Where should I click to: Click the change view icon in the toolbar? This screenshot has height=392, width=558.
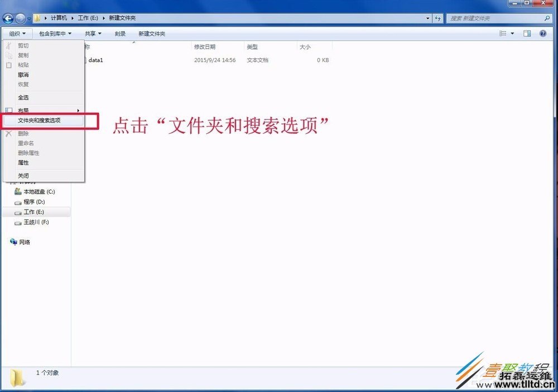502,33
